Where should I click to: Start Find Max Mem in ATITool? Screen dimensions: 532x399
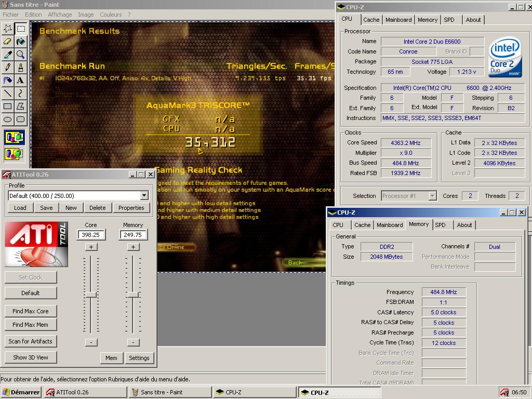click(31, 325)
